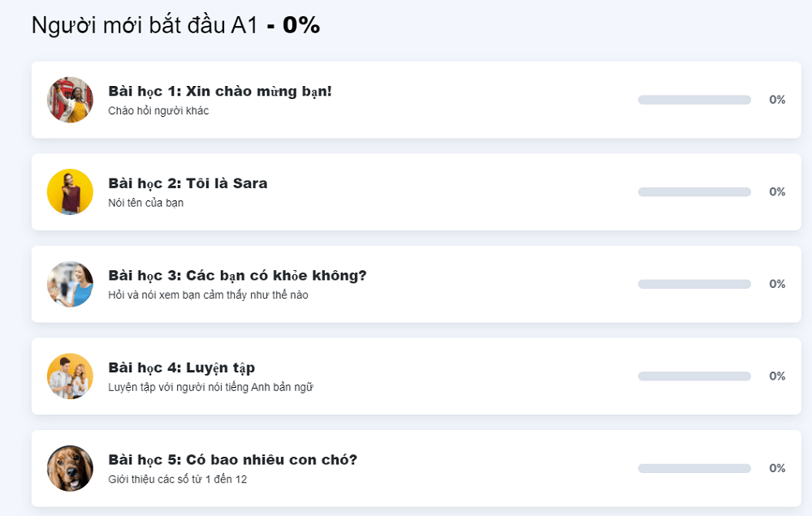812x516 pixels.
Task: Click the couple photo icon on Bài học 4
Action: tap(70, 376)
